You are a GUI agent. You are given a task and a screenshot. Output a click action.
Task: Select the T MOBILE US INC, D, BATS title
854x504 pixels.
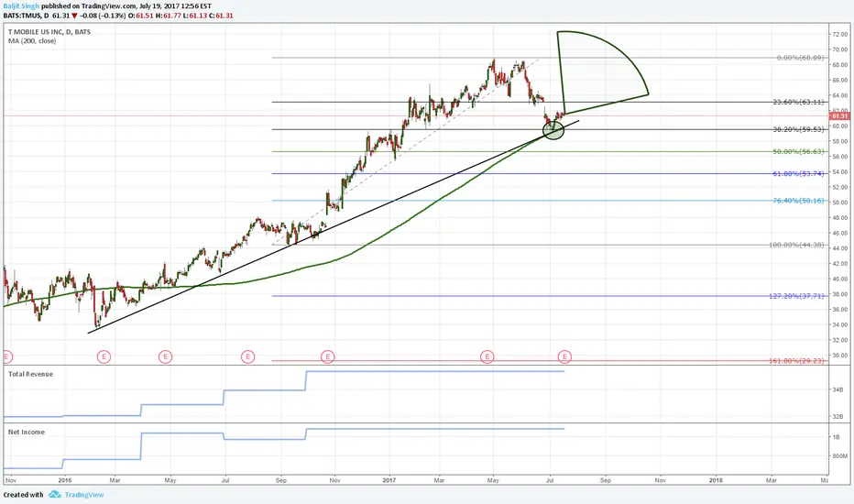point(49,32)
